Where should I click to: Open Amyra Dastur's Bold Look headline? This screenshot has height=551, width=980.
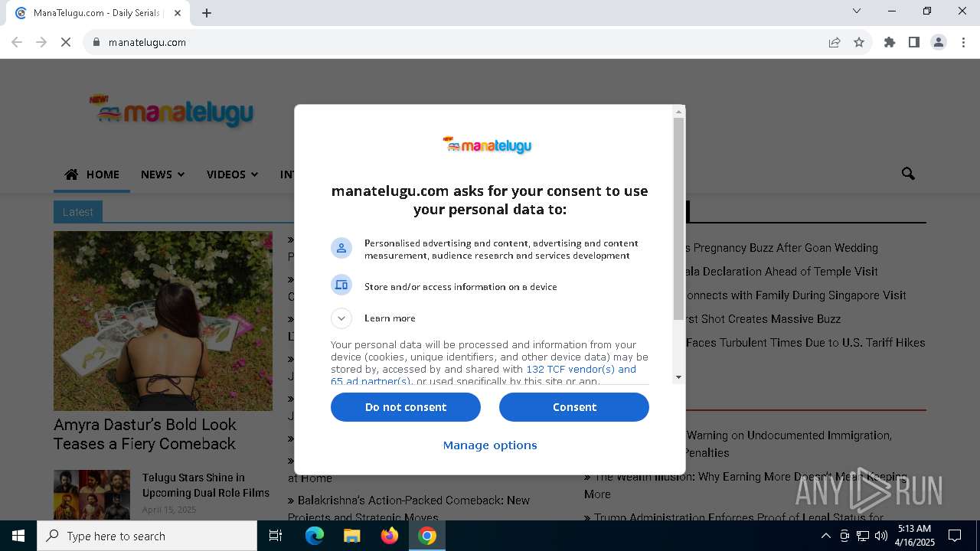[x=145, y=434]
